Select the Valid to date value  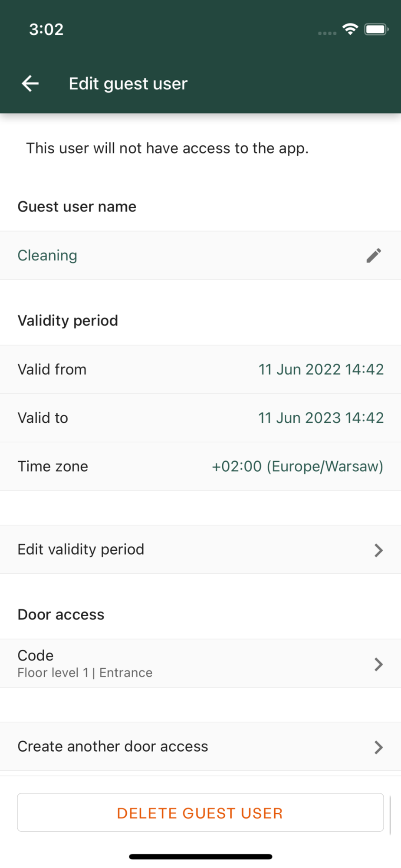(x=321, y=418)
